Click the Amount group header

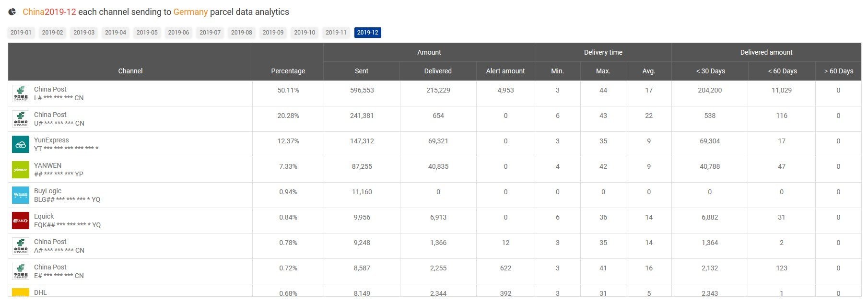429,52
